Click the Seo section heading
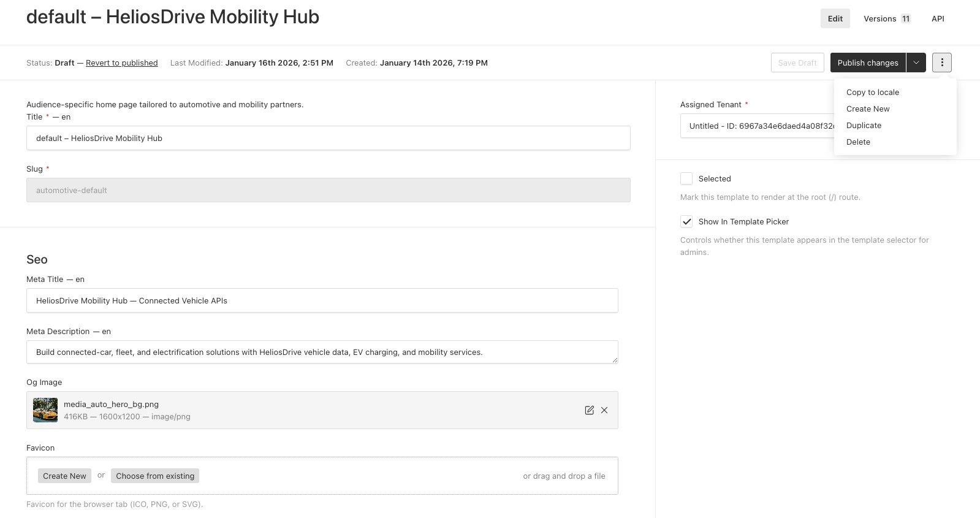 (37, 259)
